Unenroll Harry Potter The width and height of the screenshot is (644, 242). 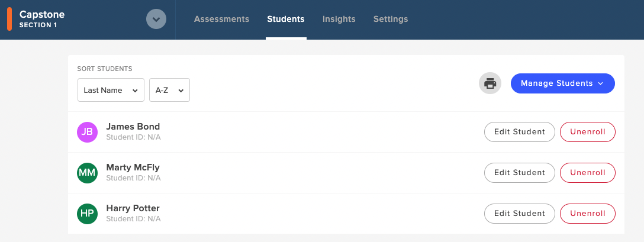click(x=588, y=214)
